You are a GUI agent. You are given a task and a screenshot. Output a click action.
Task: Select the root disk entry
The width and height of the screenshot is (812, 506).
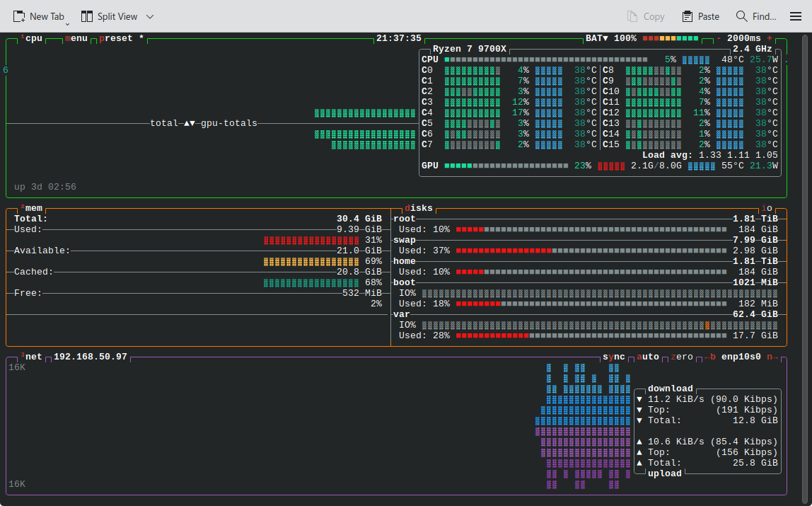tap(405, 219)
